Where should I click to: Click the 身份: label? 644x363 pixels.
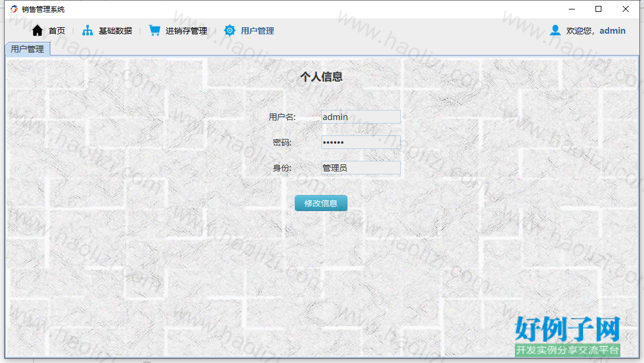point(282,168)
